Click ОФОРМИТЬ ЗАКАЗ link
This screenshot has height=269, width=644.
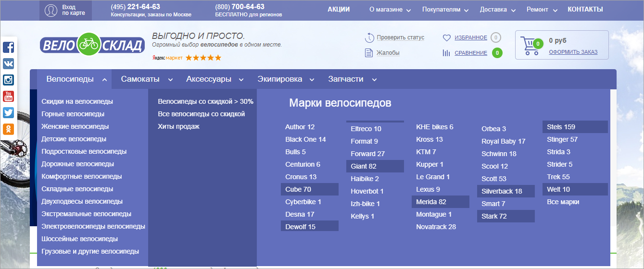point(573,52)
